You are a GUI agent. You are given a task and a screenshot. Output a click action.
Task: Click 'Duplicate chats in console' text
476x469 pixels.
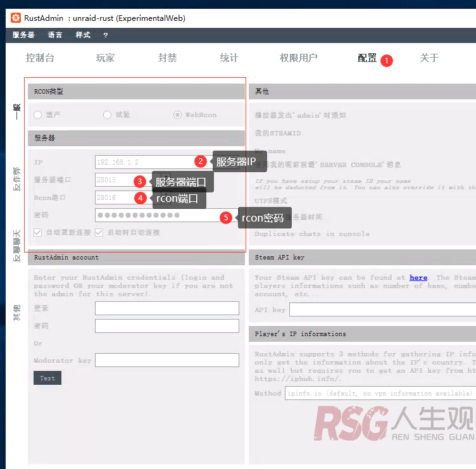[x=312, y=234]
